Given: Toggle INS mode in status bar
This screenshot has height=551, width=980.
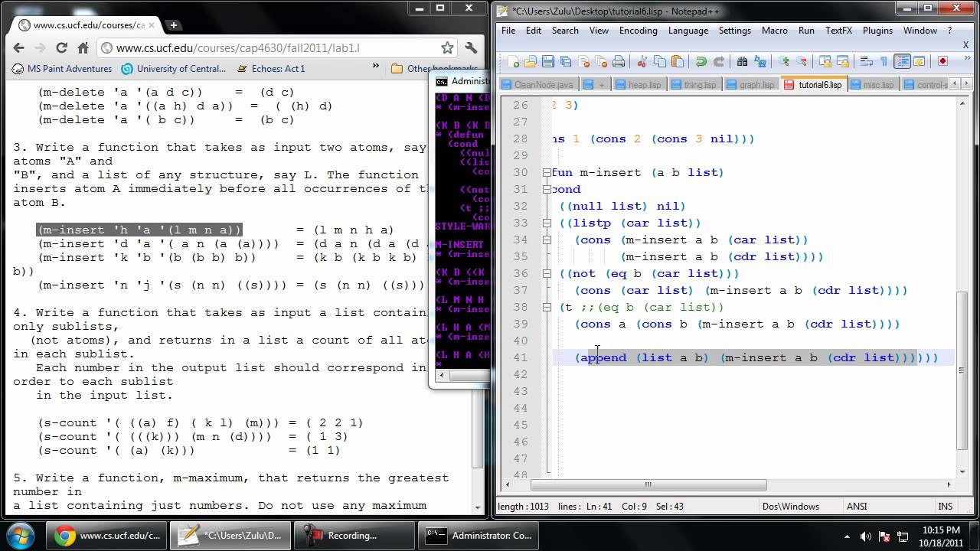Looking at the screenshot, I should point(945,507).
